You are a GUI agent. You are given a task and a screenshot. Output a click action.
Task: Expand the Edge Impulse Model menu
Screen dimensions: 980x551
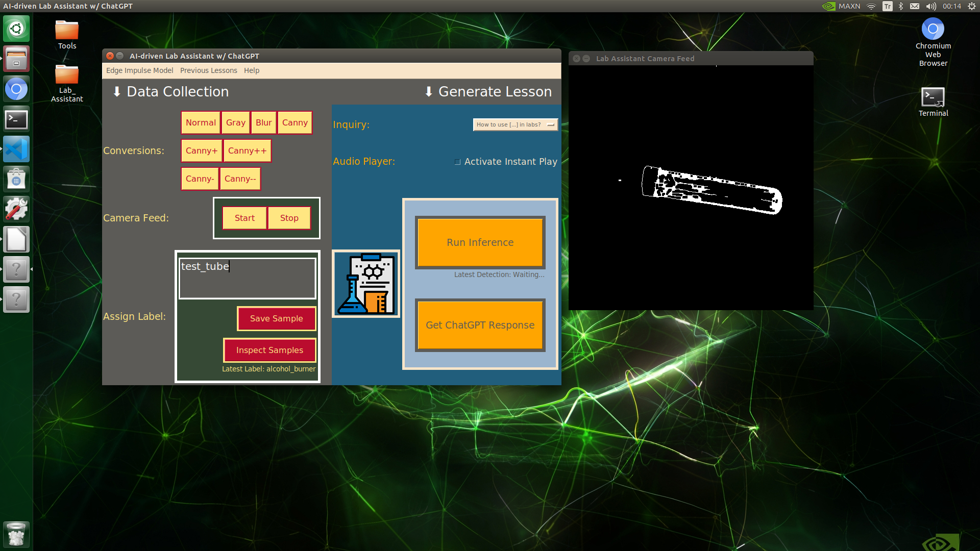pos(139,70)
